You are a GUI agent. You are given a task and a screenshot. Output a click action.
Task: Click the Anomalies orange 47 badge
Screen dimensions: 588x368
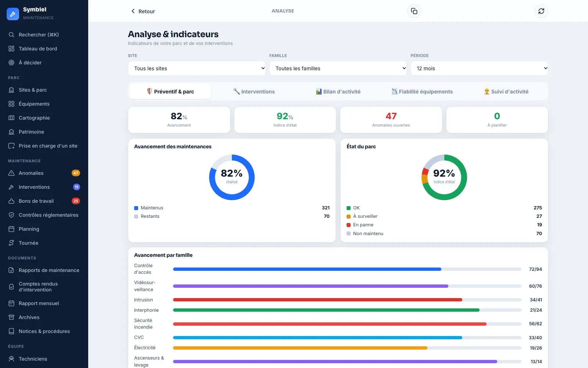76,173
